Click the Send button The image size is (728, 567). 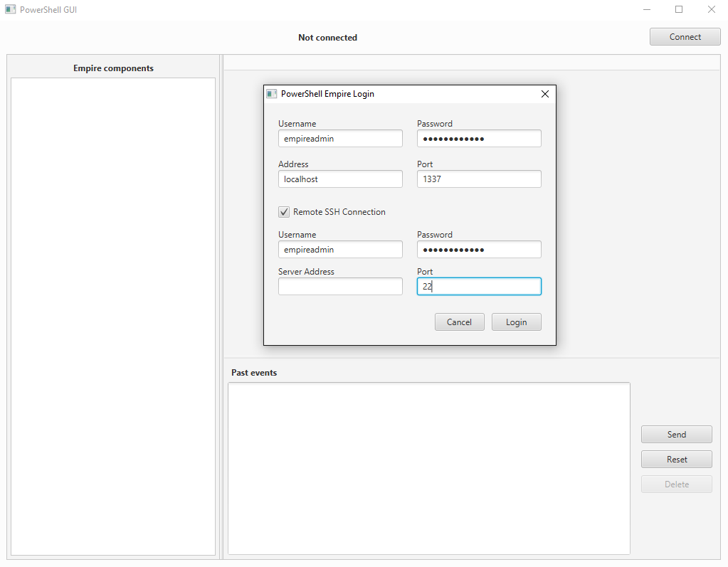click(x=677, y=434)
